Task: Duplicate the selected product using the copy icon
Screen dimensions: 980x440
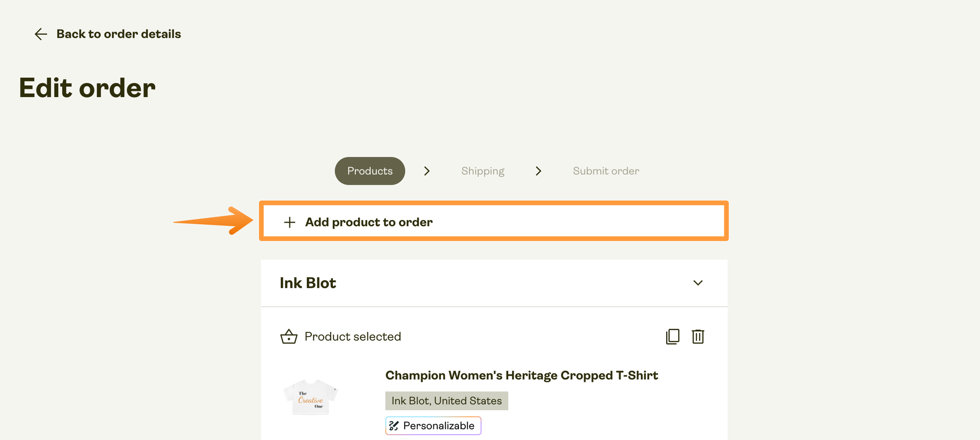Action: pyautogui.click(x=673, y=336)
